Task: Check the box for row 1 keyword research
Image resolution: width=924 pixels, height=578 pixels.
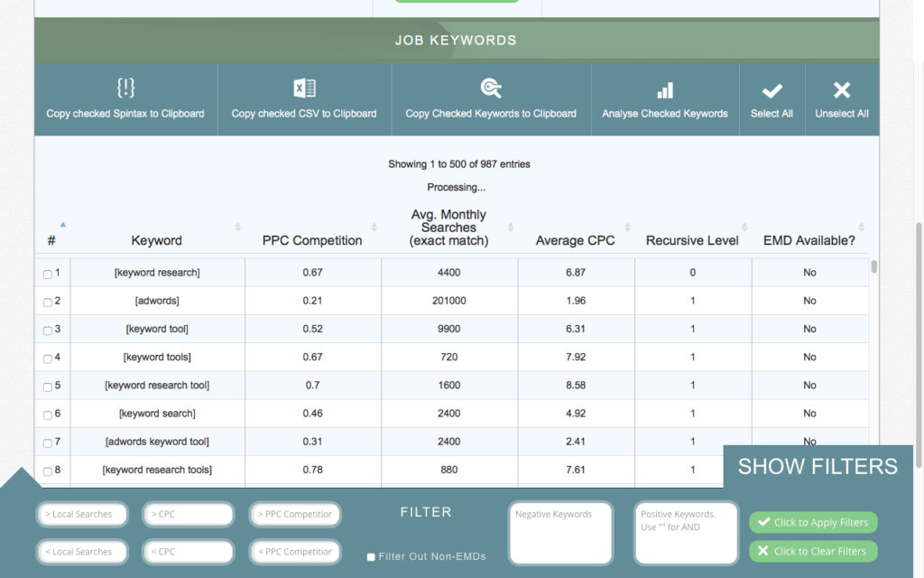Action: click(48, 274)
